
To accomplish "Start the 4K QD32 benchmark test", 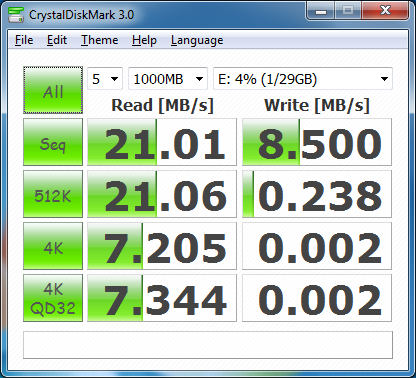I will pyautogui.click(x=53, y=298).
